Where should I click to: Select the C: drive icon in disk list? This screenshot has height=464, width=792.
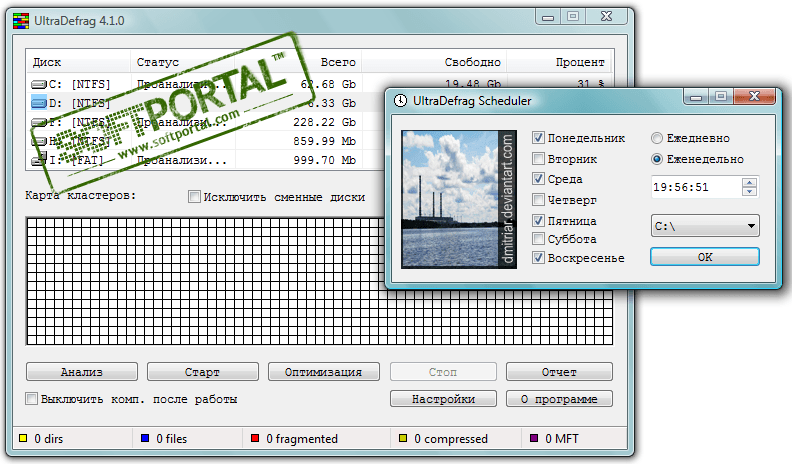[x=39, y=84]
